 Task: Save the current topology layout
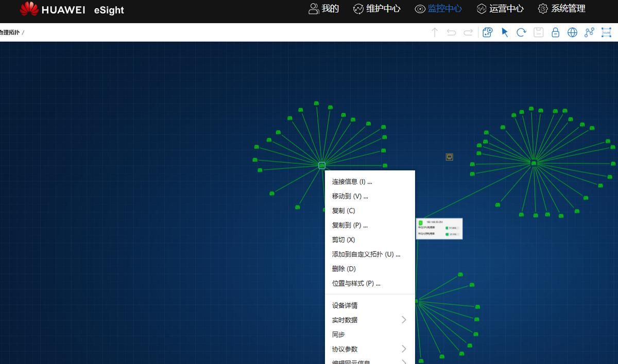click(538, 32)
